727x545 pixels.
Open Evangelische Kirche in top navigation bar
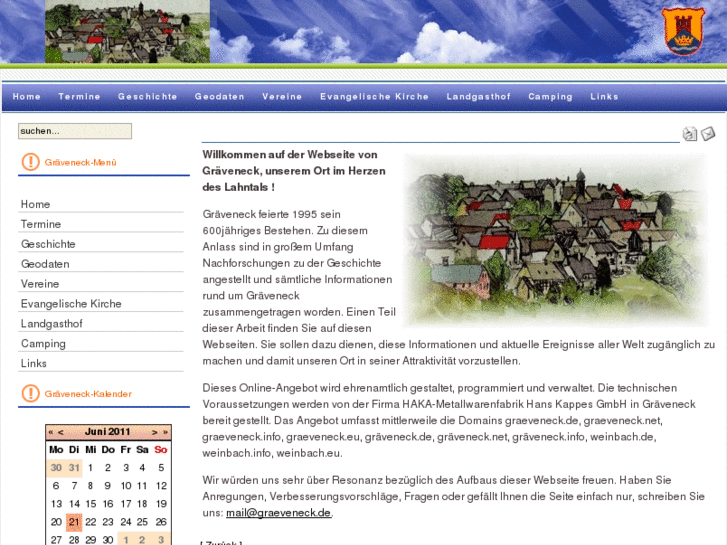pyautogui.click(x=374, y=96)
